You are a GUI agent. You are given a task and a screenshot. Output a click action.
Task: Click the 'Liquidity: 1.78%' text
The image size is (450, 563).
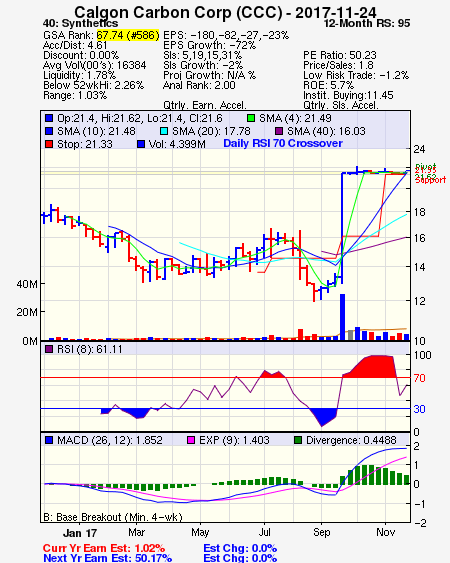[79, 75]
